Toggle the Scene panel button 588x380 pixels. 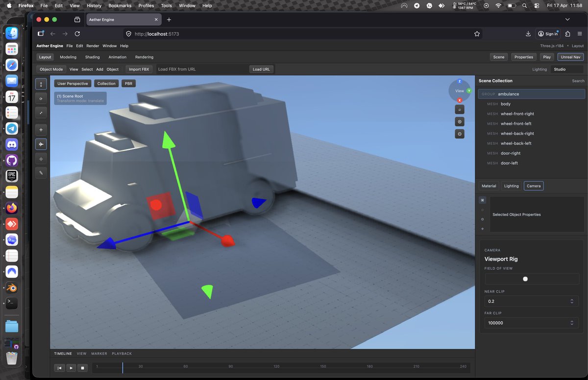pyautogui.click(x=499, y=57)
